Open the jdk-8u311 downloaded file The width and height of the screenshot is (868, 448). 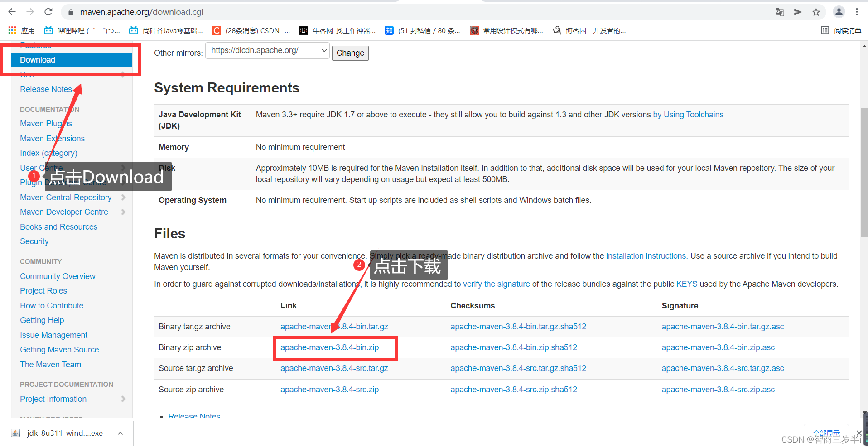click(x=58, y=433)
